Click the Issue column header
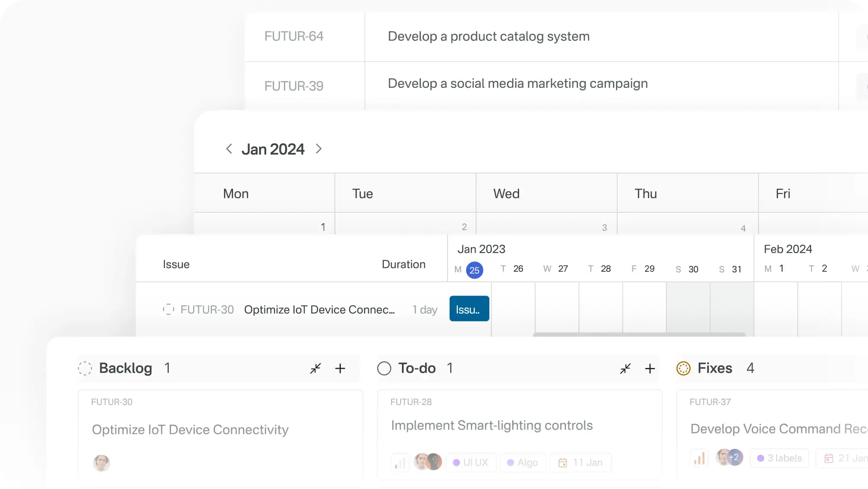The height and width of the screenshot is (489, 868). [176, 264]
